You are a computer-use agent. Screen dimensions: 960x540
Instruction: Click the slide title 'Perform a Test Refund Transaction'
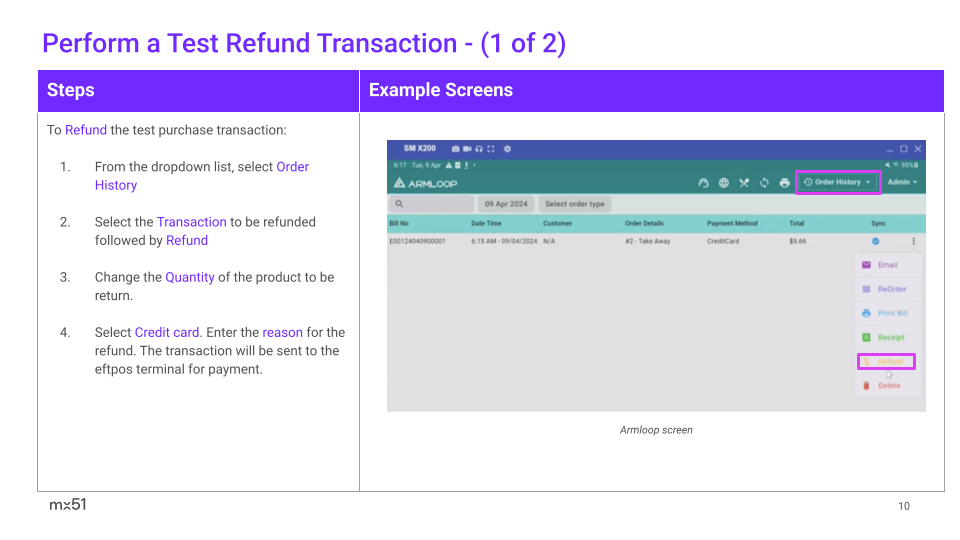[x=250, y=43]
